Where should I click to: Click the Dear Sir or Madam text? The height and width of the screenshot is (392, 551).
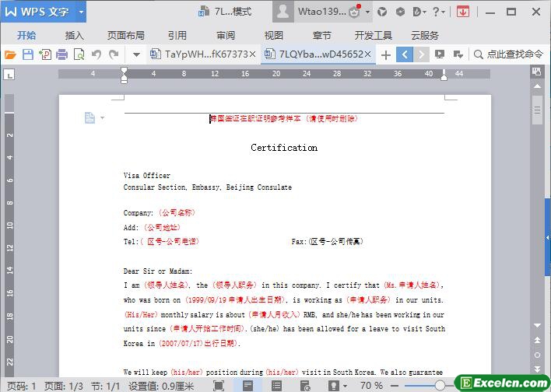158,271
